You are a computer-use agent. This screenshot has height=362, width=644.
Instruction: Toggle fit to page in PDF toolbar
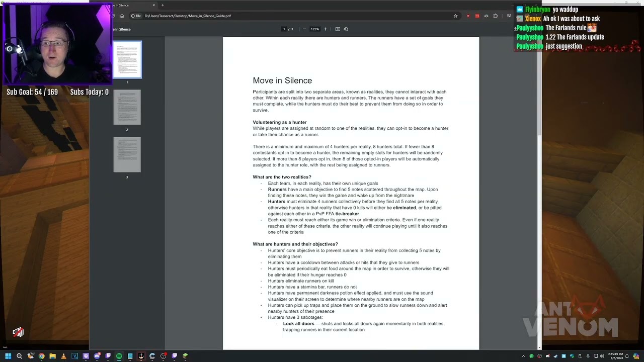click(x=338, y=29)
